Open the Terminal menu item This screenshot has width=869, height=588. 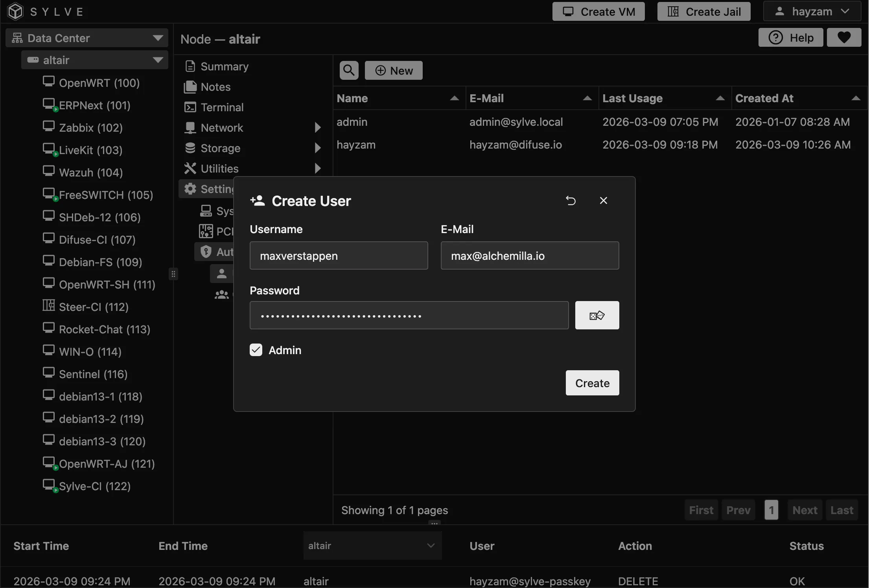pos(253,107)
